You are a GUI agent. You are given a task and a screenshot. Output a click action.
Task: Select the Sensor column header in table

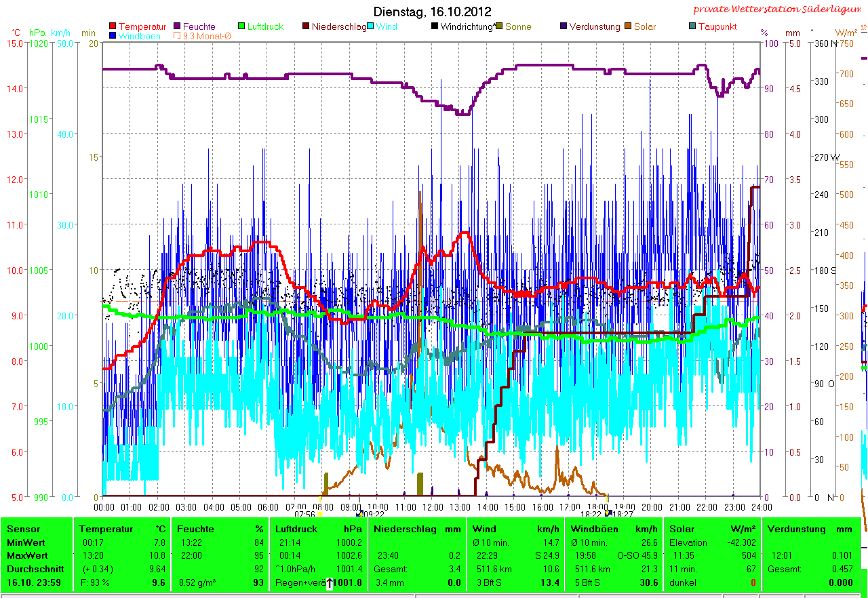tap(24, 529)
